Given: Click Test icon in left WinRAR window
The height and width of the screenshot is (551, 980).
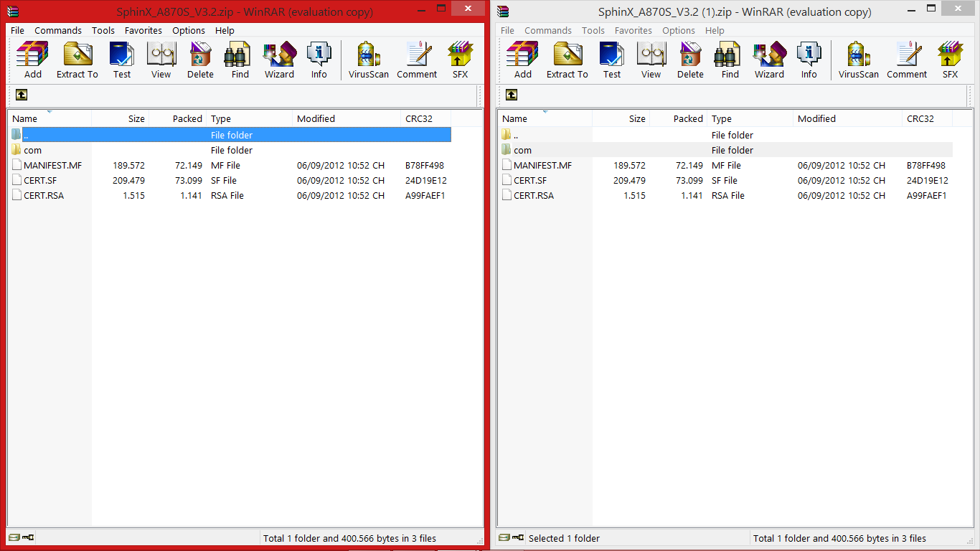Looking at the screenshot, I should [122, 60].
